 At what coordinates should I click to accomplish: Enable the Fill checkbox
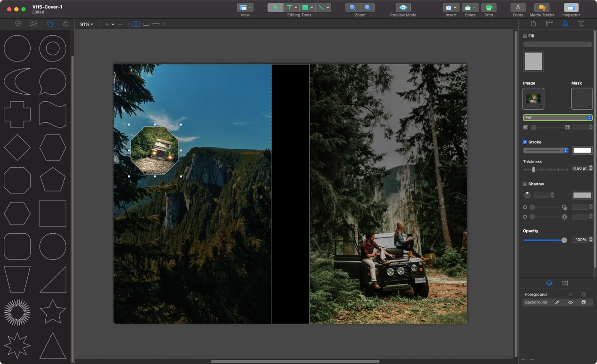[x=525, y=36]
